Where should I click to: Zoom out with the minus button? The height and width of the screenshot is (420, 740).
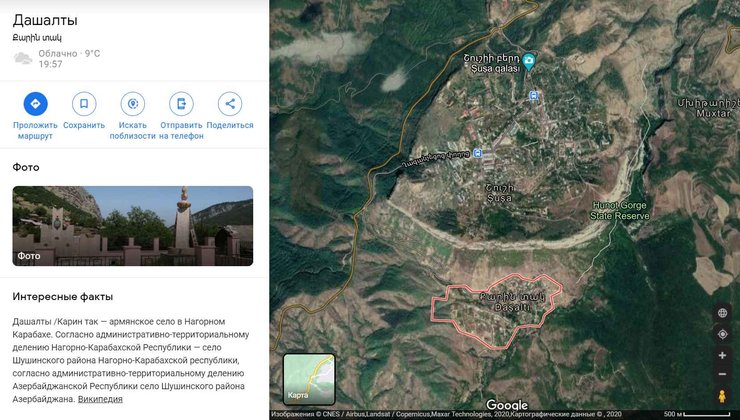tap(722, 375)
